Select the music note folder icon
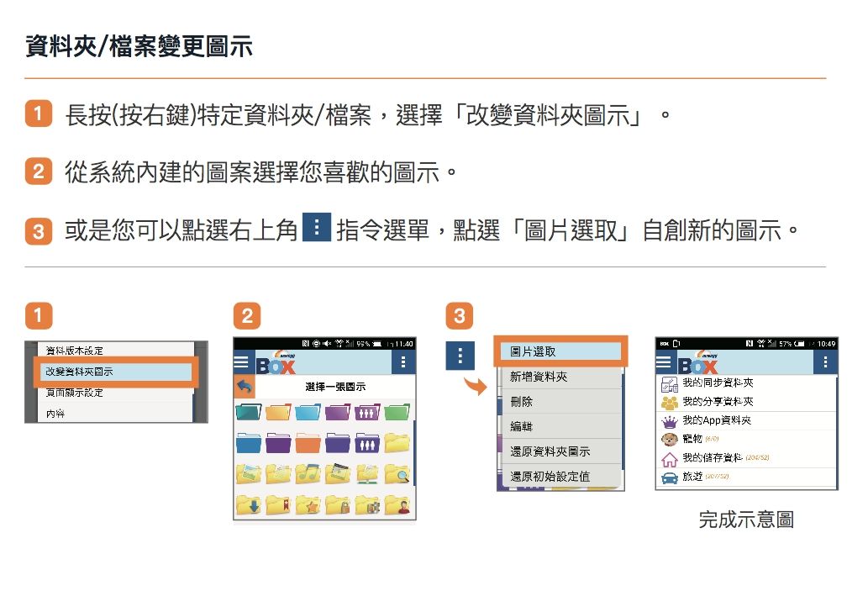This screenshot has height=591, width=868. tap(309, 473)
